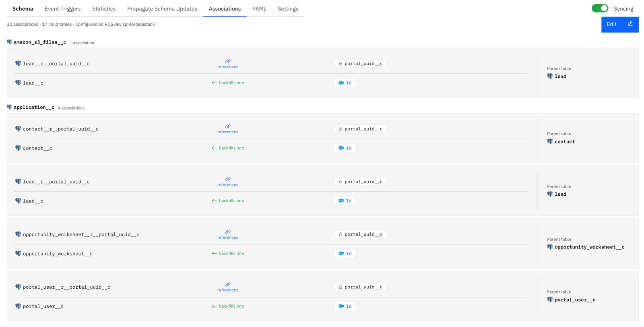Click the '32 associations' summary text
This screenshot has width=644, height=327.
point(23,25)
